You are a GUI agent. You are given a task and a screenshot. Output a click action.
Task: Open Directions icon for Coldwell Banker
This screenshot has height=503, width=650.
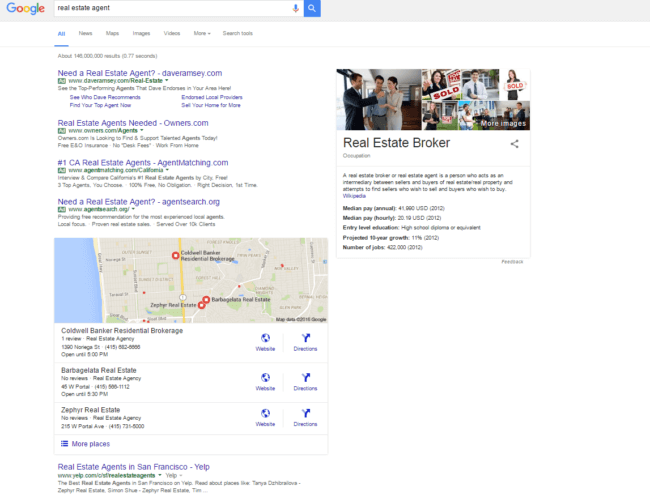[306, 338]
